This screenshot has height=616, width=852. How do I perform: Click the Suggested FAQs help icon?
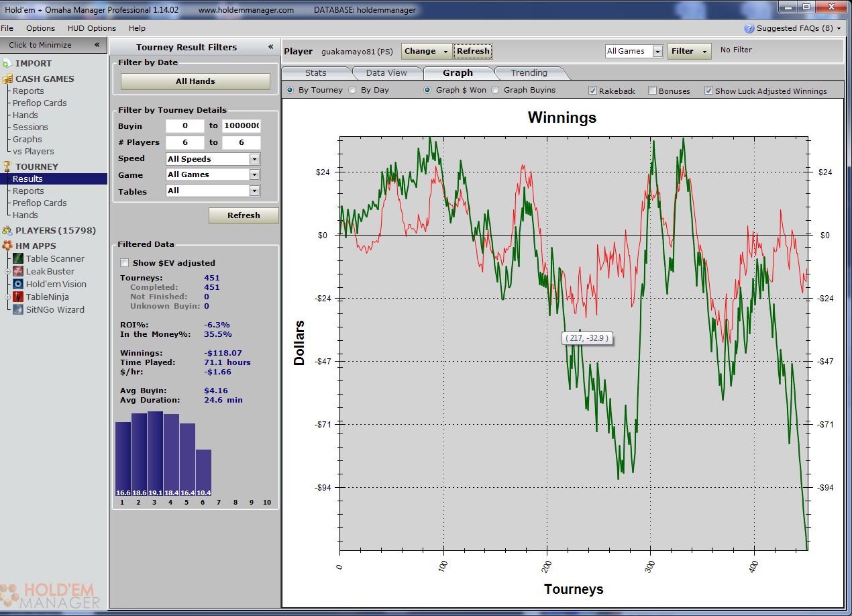[x=749, y=28]
